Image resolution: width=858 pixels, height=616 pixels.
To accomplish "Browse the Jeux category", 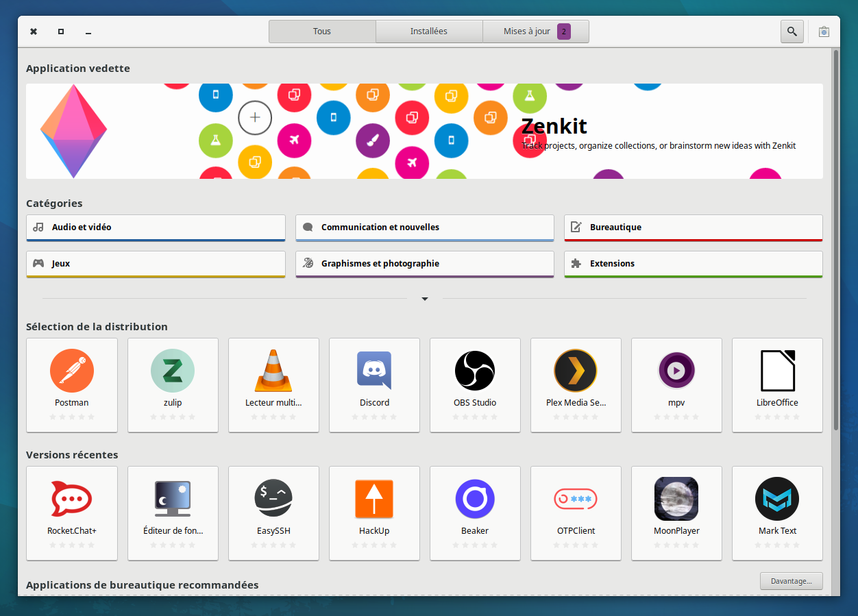I will pyautogui.click(x=156, y=264).
